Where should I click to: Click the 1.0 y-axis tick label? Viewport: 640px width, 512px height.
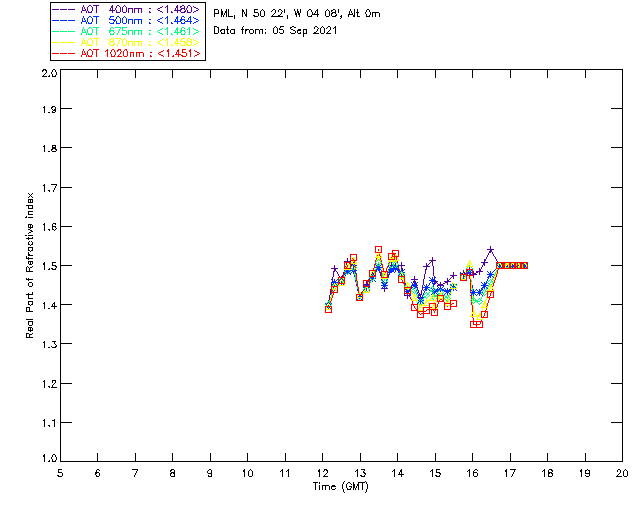tap(48, 458)
